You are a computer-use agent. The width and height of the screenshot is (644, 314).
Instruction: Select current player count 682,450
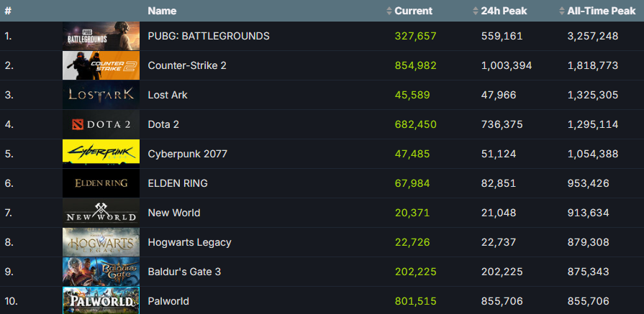pos(416,124)
